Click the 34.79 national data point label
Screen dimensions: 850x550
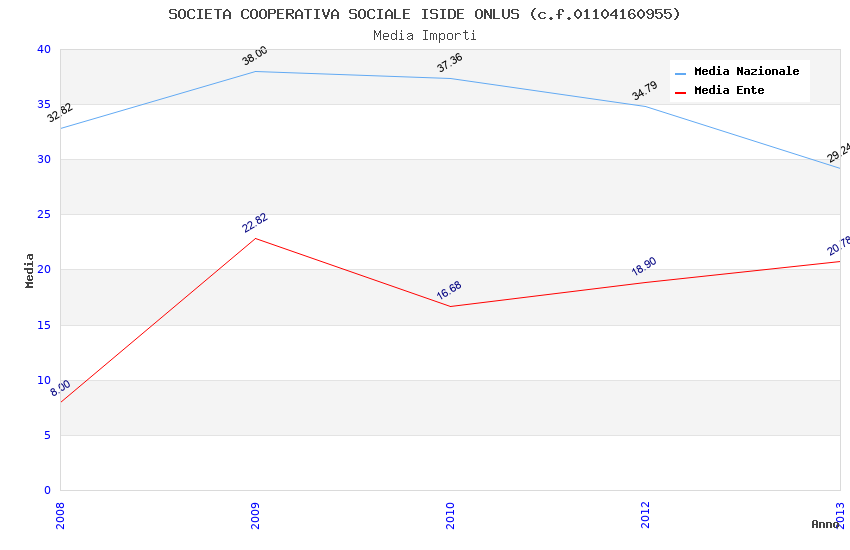[645, 91]
